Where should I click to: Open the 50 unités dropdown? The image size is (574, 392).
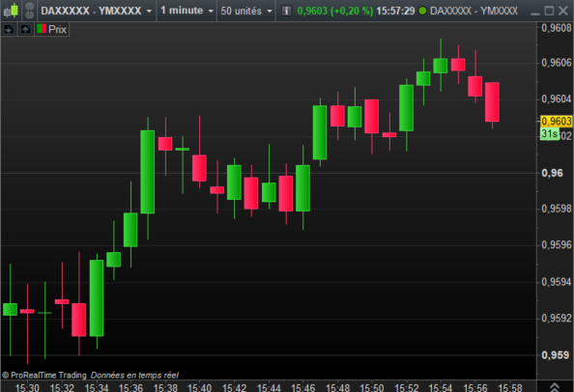click(246, 11)
